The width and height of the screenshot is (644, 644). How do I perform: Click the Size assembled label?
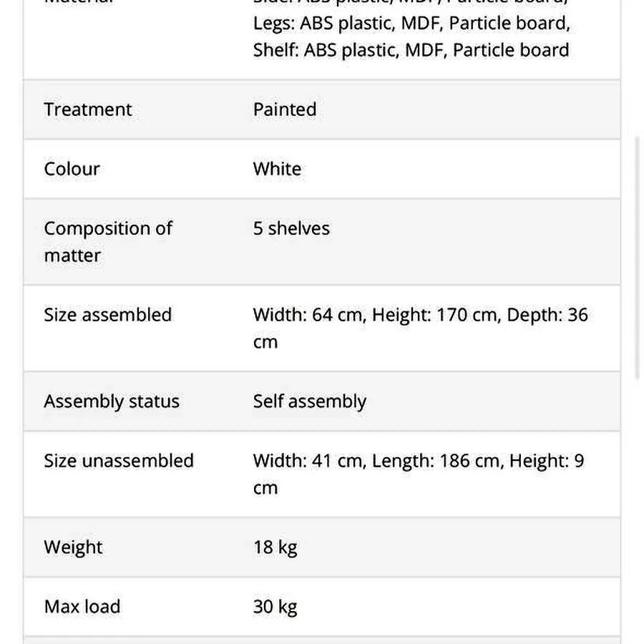pos(107,315)
